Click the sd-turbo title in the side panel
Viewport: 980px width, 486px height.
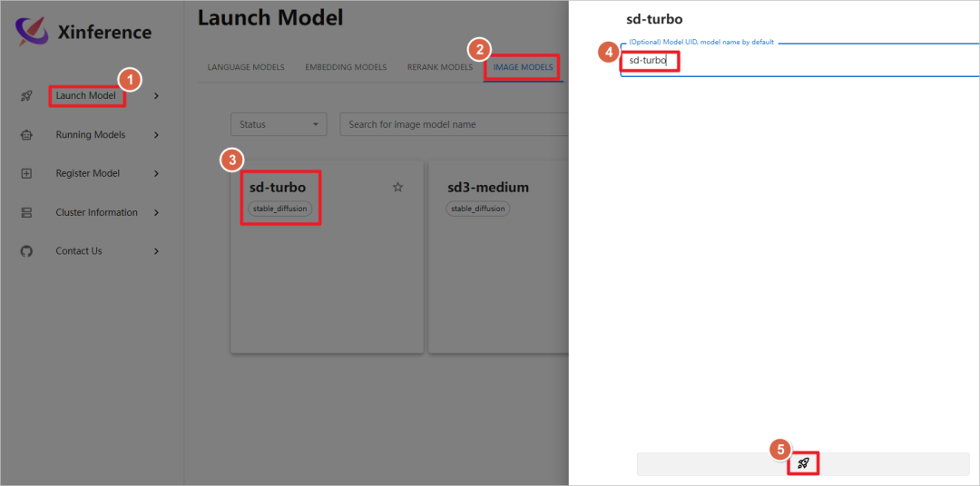point(653,19)
